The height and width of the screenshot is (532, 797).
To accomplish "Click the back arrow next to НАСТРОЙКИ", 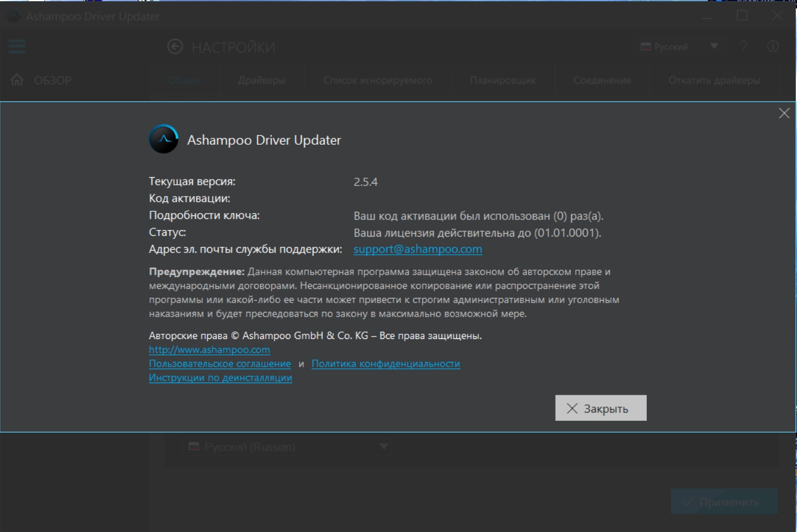I will [x=175, y=46].
